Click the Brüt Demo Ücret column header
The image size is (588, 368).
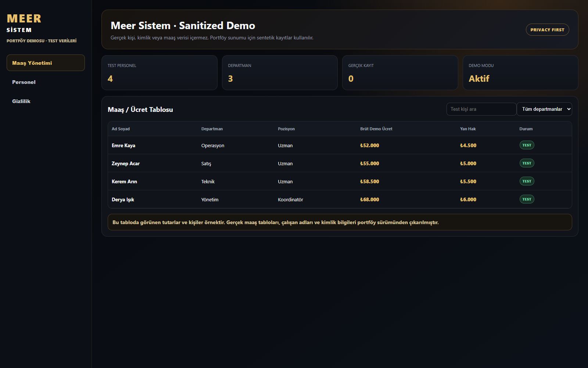tap(376, 129)
